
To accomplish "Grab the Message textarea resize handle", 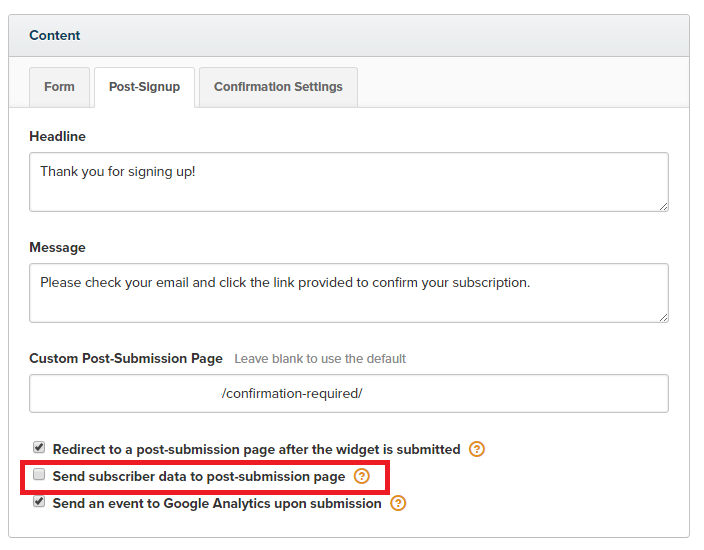I will point(664,317).
